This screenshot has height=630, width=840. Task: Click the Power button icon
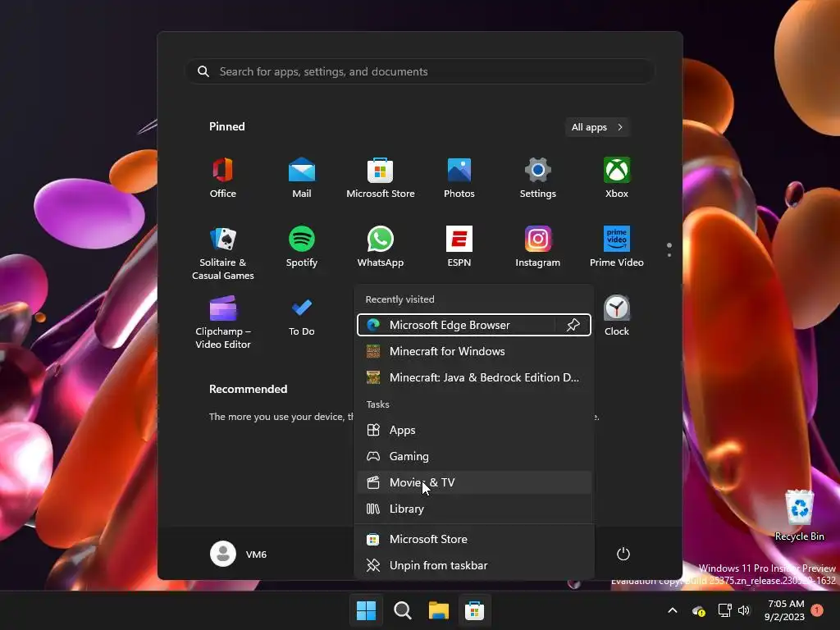(623, 554)
